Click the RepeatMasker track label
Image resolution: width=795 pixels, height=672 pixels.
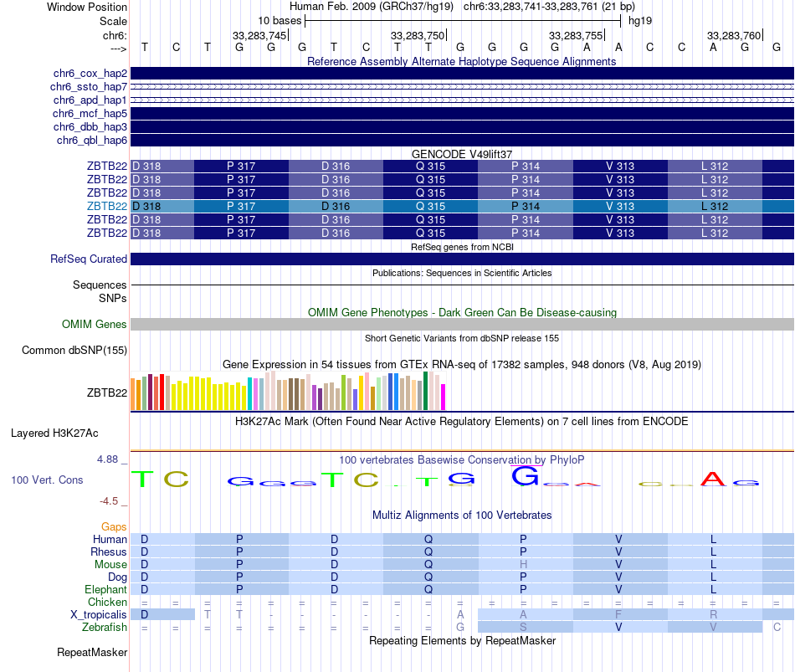(x=92, y=652)
